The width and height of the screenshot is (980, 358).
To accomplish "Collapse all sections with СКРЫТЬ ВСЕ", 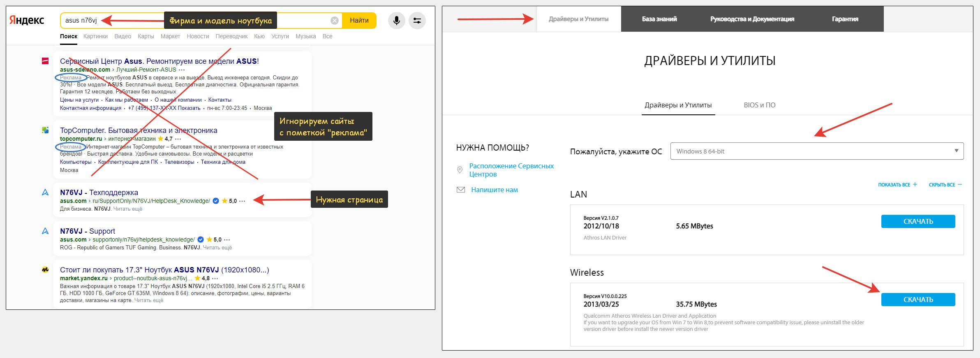I will pyautogui.click(x=945, y=185).
